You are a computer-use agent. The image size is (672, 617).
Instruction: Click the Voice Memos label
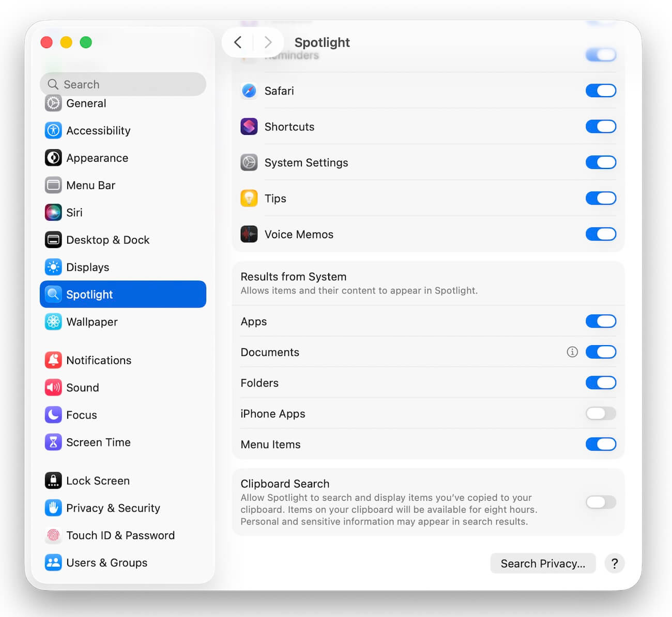tap(299, 235)
